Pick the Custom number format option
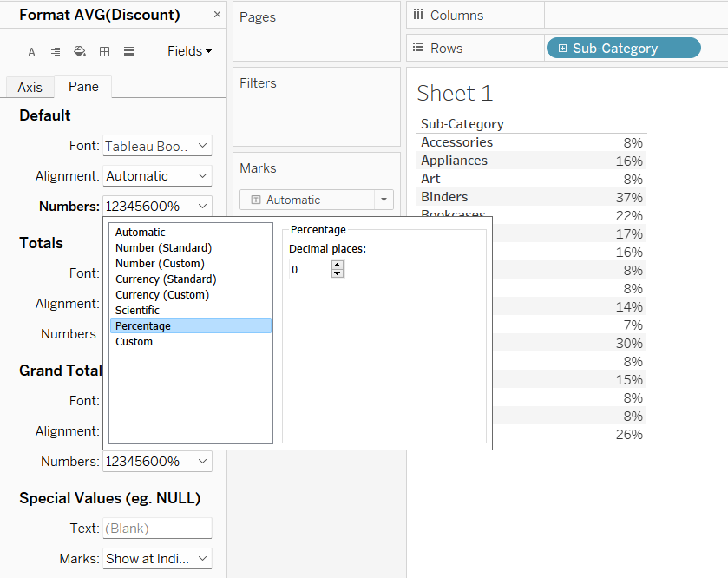 click(134, 342)
